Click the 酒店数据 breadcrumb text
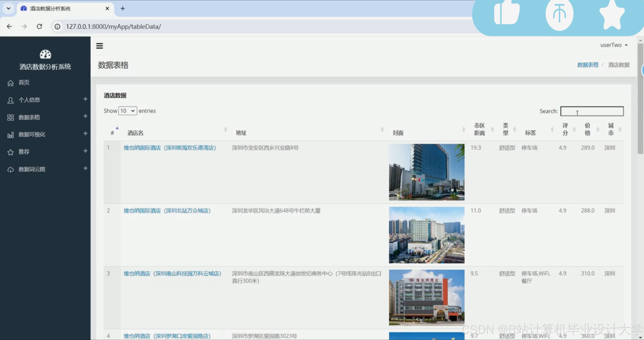Image resolution: width=644 pixels, height=340 pixels. click(618, 65)
